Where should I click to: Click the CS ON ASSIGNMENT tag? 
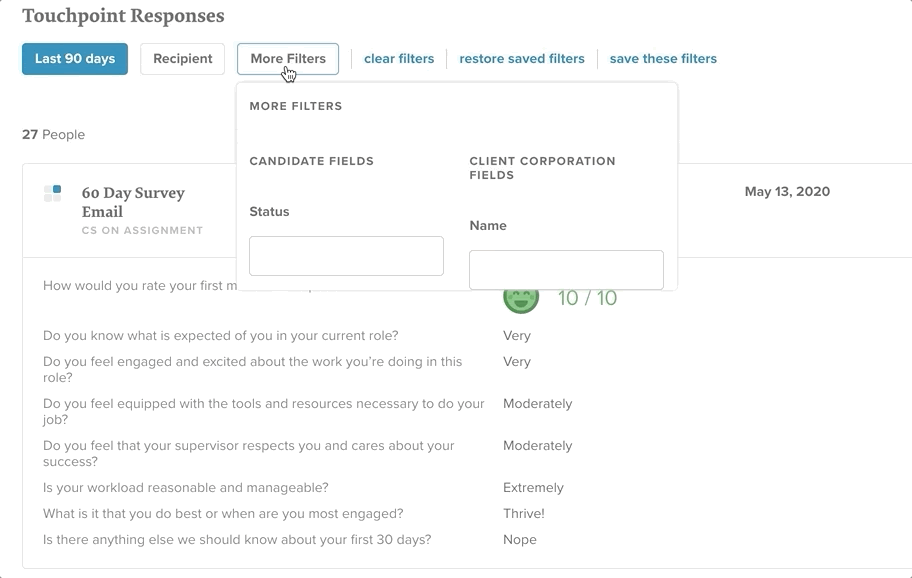click(142, 230)
